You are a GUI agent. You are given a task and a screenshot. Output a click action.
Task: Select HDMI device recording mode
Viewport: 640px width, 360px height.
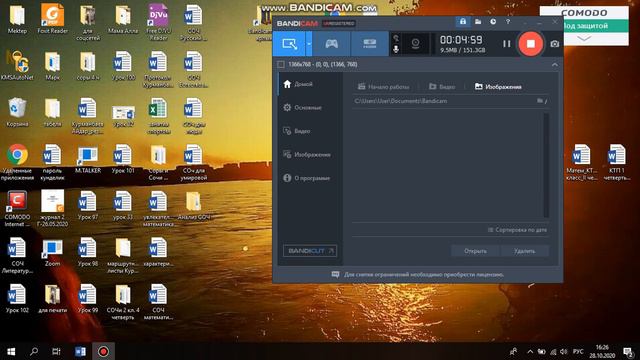coord(369,44)
